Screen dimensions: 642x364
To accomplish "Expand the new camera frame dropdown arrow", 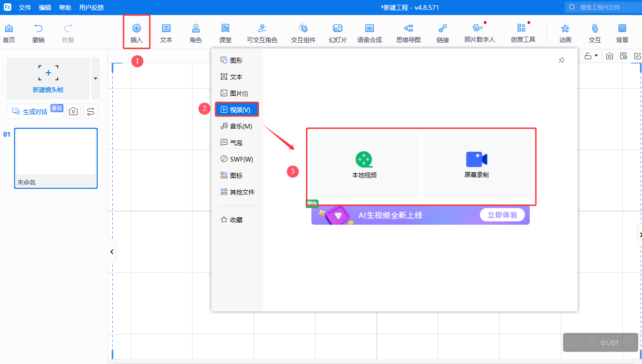I will (x=95, y=78).
